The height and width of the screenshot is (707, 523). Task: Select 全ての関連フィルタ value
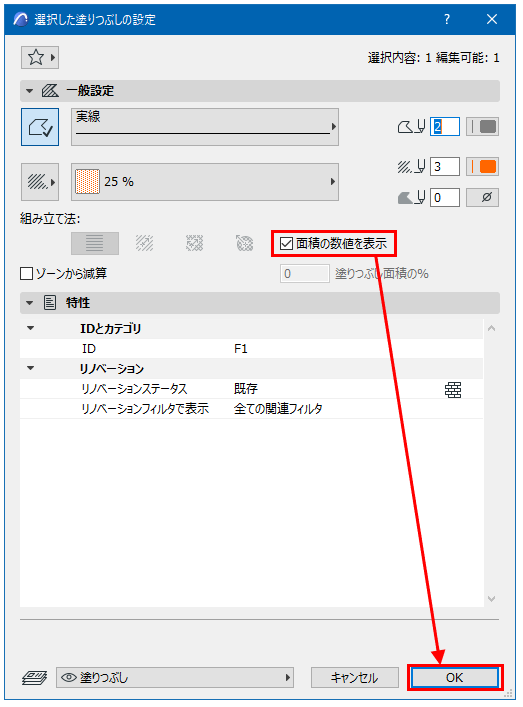click(x=278, y=409)
